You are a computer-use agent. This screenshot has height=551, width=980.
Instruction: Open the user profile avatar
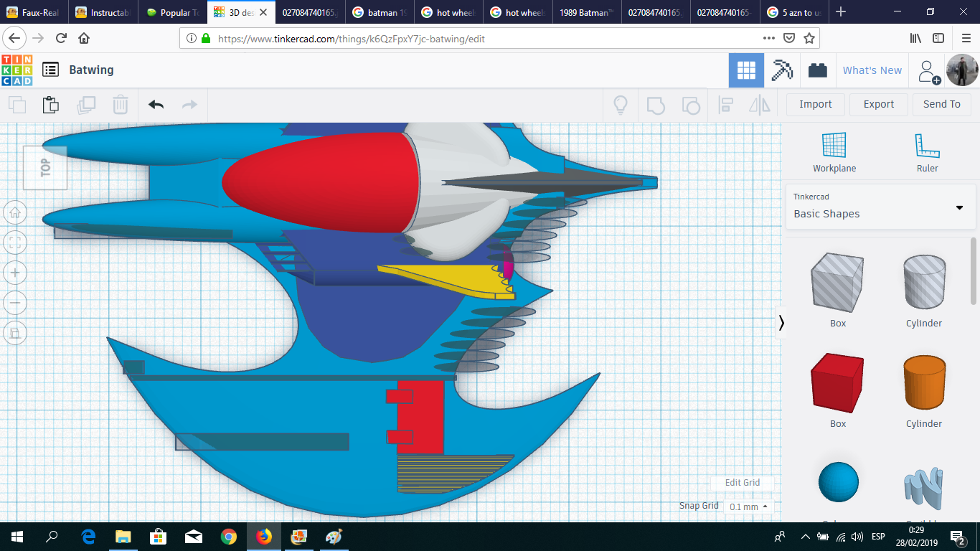pos(962,70)
